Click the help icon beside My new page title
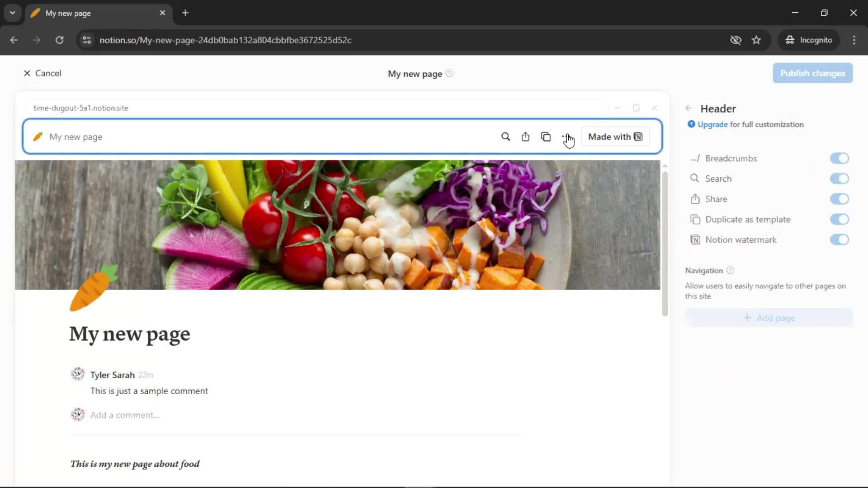The width and height of the screenshot is (868, 488). click(449, 74)
